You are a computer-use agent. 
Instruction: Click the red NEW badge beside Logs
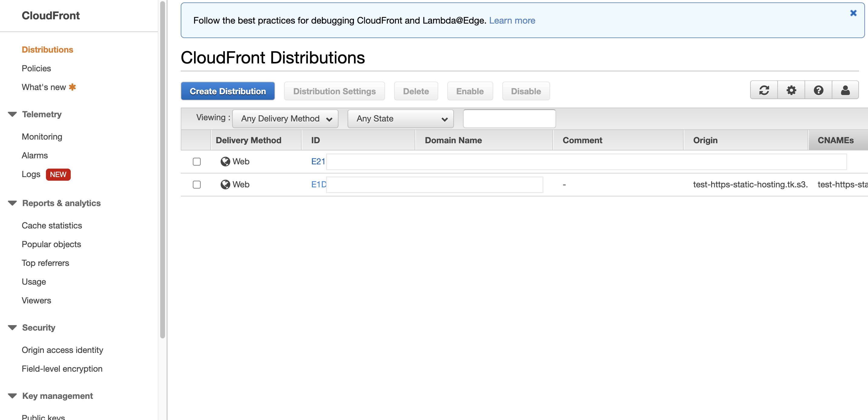58,174
